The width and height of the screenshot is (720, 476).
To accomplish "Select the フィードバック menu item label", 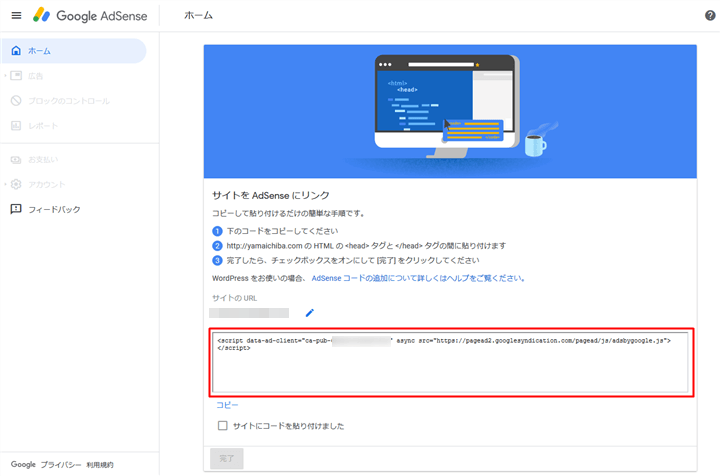I will [x=54, y=210].
